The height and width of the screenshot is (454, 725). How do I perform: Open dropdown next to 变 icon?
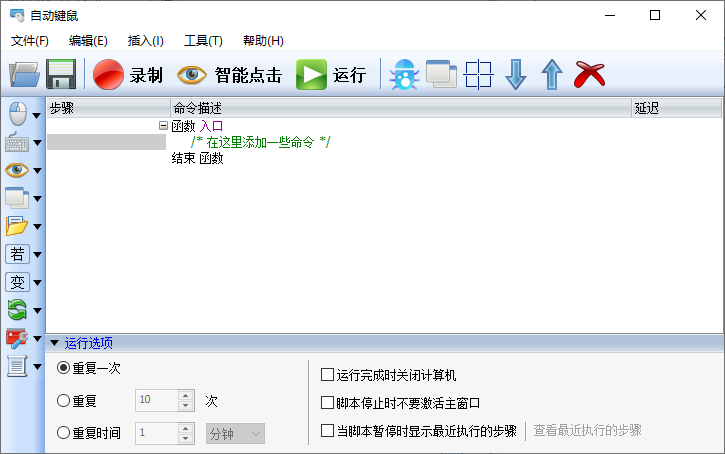(x=37, y=282)
